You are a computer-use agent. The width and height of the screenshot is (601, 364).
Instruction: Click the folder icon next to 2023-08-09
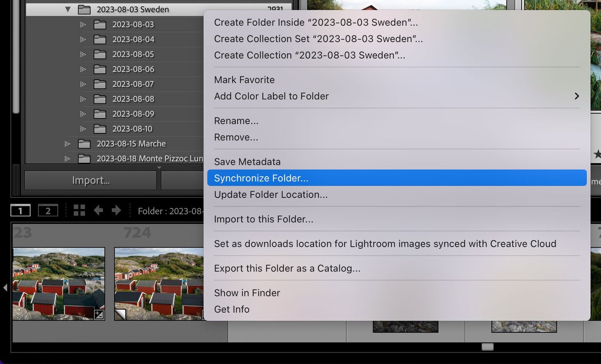[x=99, y=114]
